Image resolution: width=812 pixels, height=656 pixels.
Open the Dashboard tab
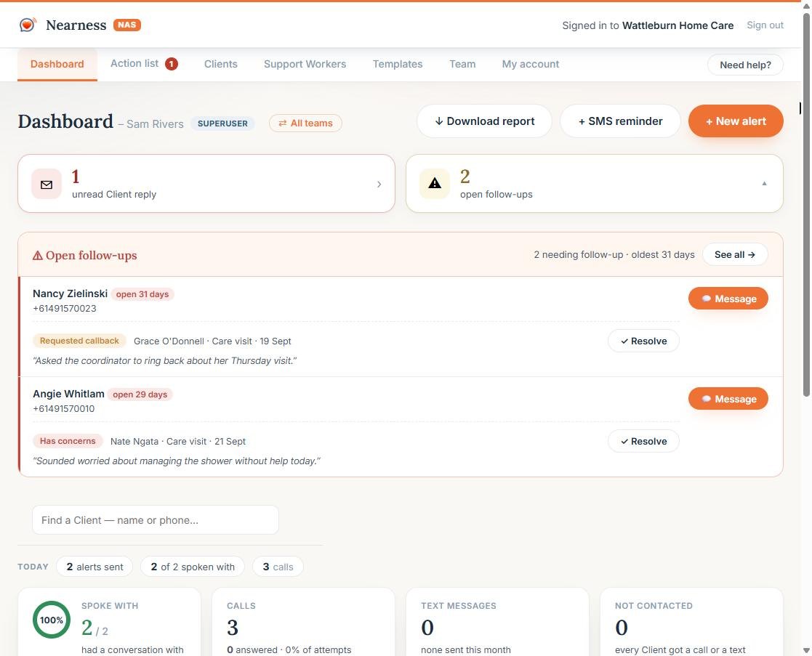pyautogui.click(x=57, y=64)
